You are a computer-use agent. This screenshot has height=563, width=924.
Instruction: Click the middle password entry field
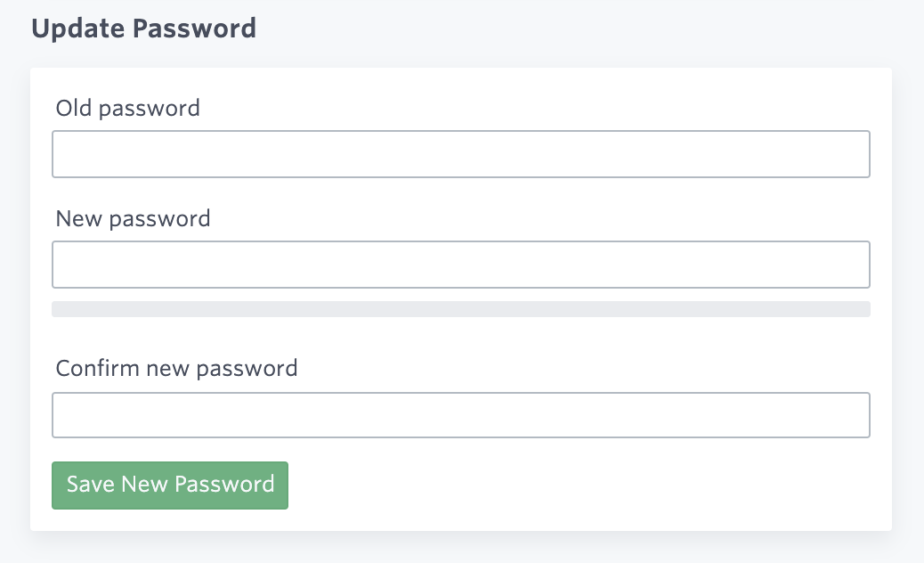(461, 264)
